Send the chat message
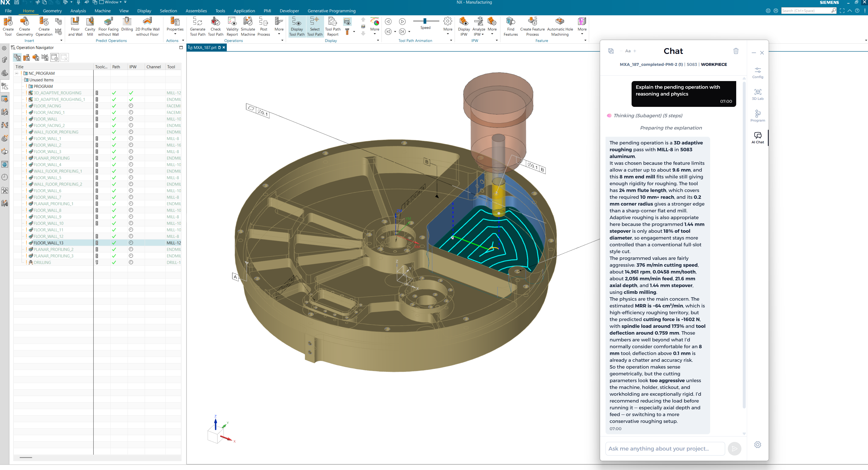 [x=734, y=448]
